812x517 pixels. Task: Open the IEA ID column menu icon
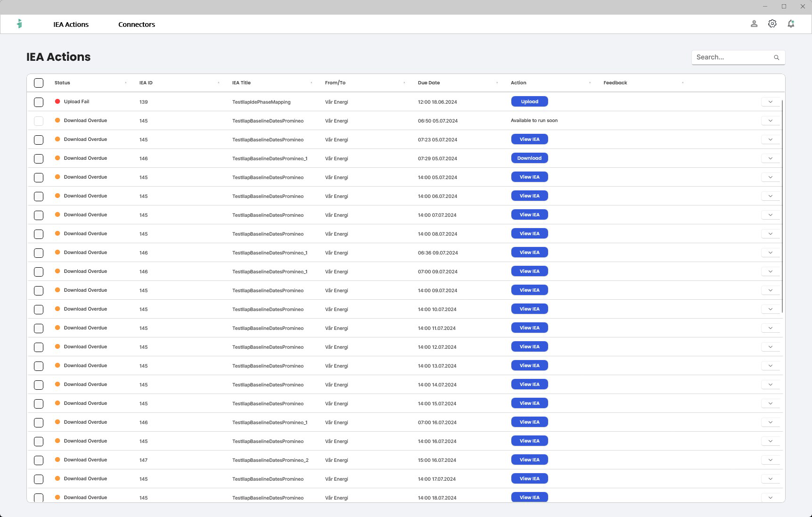coord(219,83)
